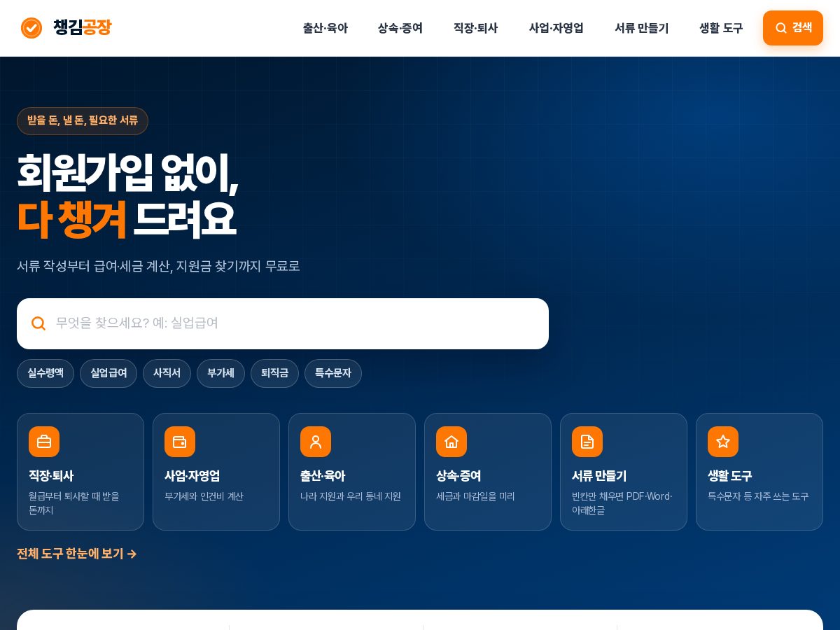
Task: Focus the 무엇을 찾으세요 search field
Action: (283, 323)
